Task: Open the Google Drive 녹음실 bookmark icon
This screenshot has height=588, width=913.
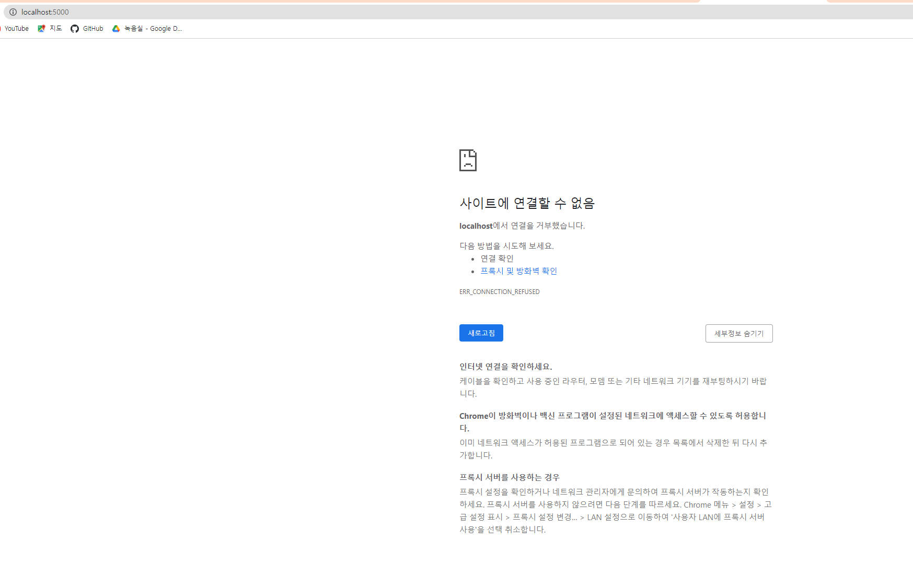Action: (x=116, y=29)
